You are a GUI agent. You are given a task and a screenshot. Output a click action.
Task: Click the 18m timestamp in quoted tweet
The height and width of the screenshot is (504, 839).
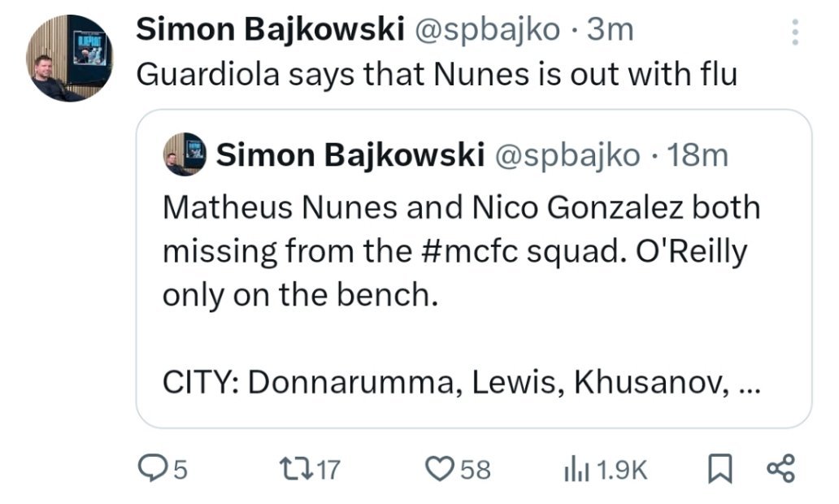click(x=697, y=154)
